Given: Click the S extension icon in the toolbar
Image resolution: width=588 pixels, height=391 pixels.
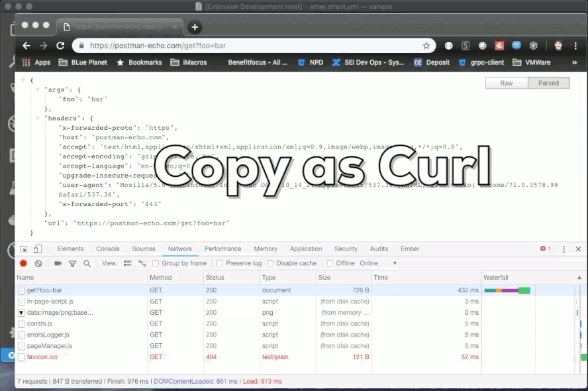Looking at the screenshot, I should pos(465,46).
